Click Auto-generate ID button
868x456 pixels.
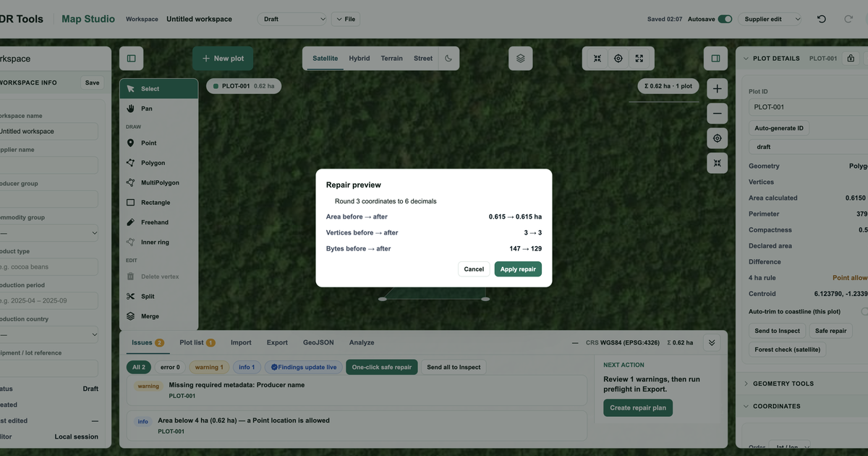point(779,128)
